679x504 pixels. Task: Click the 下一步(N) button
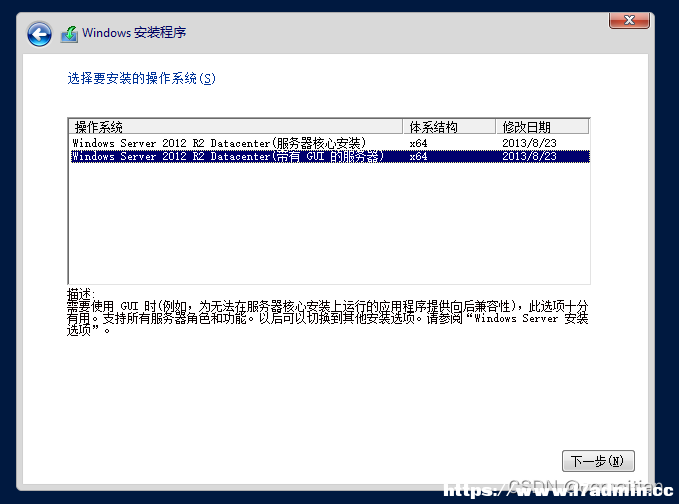[x=598, y=461]
